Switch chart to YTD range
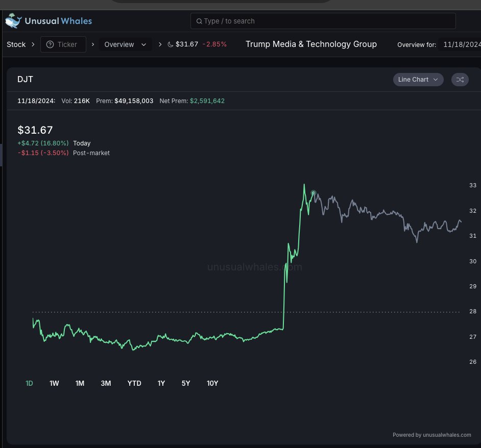Viewport: 481px width, 448px height. tap(134, 383)
